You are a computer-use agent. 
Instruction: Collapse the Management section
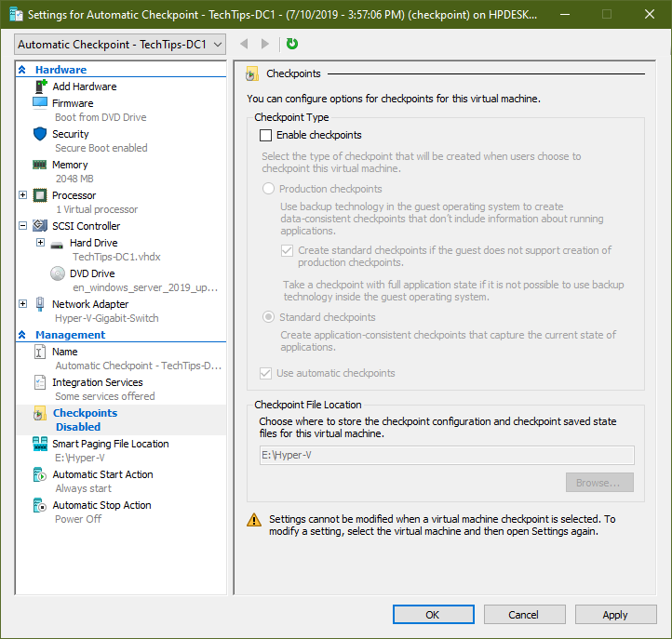pos(22,335)
